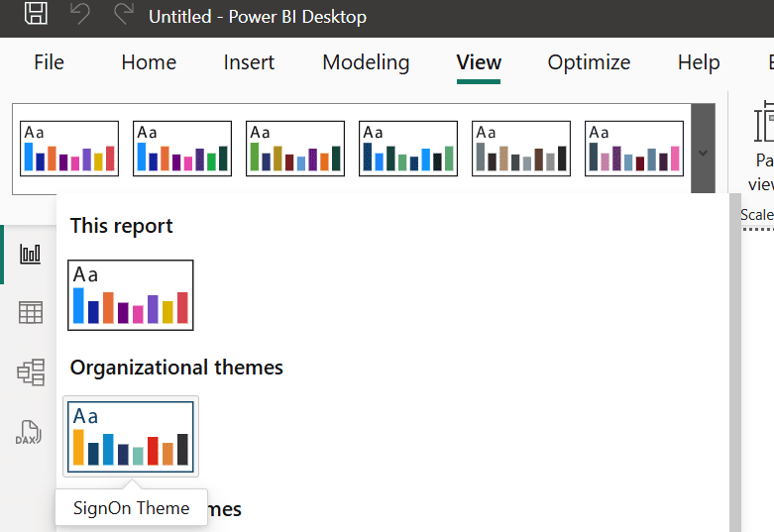Screen dimensions: 774x532
Task: Choose the first theme in ribbon gallery
Action: tap(69, 149)
